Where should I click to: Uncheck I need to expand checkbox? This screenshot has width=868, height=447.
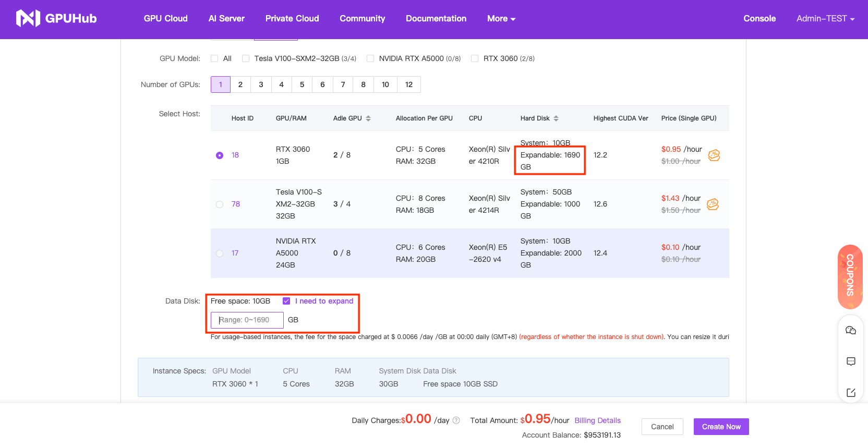click(x=286, y=301)
